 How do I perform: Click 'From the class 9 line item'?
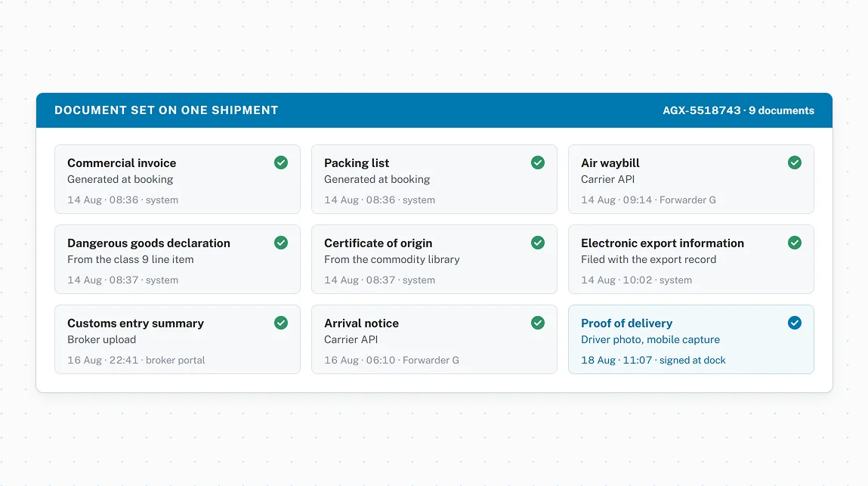click(x=131, y=259)
